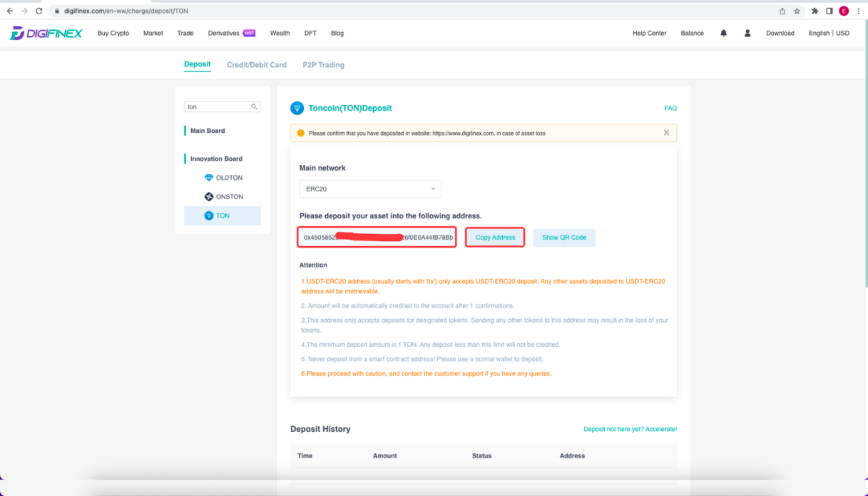Open the Market menu
Viewport: 868px width, 496px height.
click(x=153, y=33)
